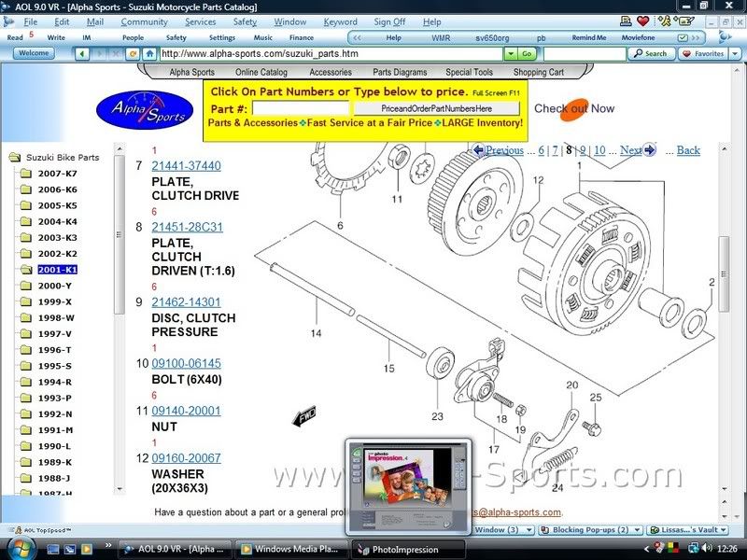747x560 pixels.
Task: Open the File menu
Action: coord(30,21)
